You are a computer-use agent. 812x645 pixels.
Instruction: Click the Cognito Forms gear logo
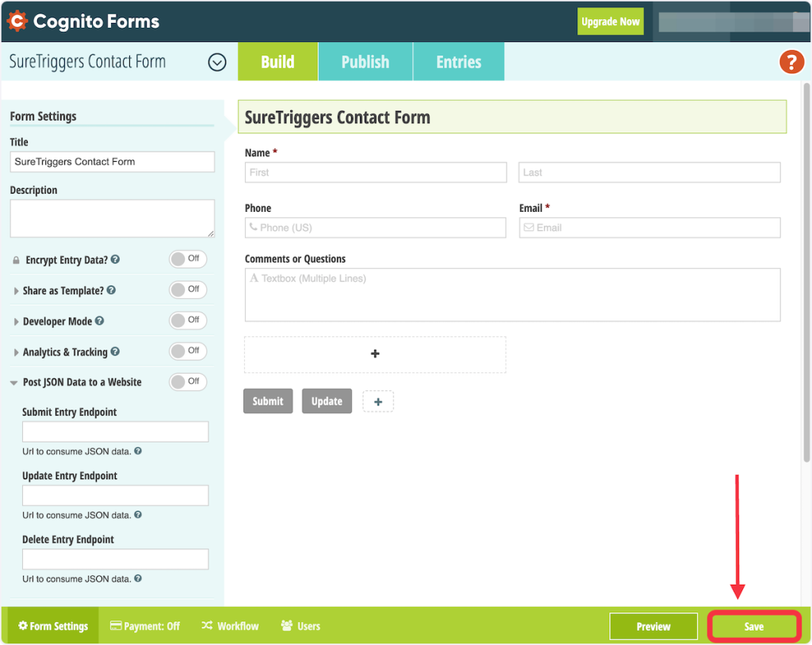17,21
